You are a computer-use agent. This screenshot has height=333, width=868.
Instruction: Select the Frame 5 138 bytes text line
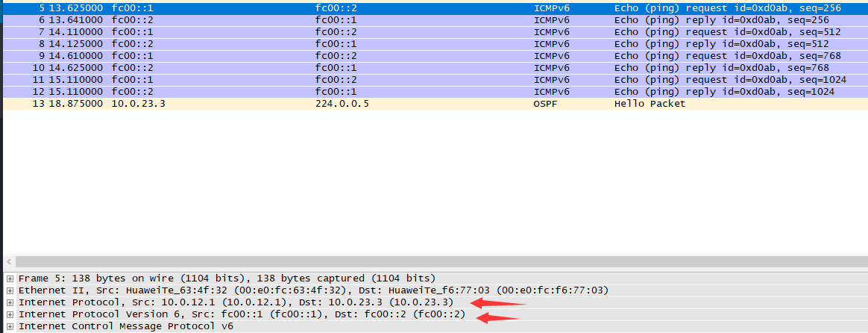click(x=224, y=278)
